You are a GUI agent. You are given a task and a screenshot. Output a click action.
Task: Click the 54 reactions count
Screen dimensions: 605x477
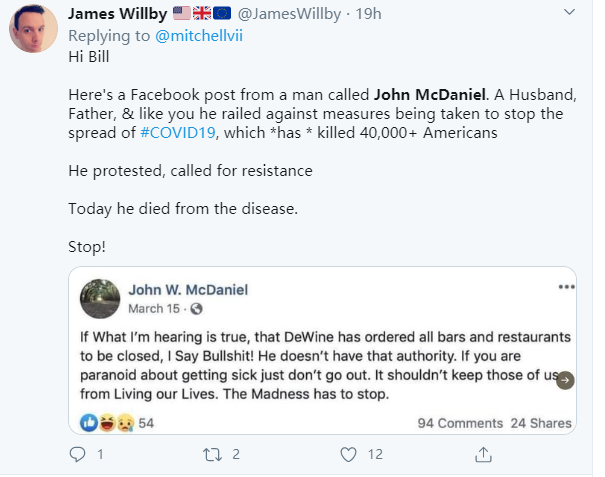click(x=146, y=423)
